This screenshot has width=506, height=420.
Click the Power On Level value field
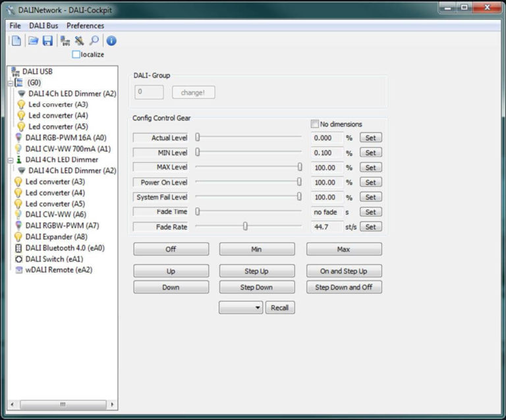click(327, 182)
